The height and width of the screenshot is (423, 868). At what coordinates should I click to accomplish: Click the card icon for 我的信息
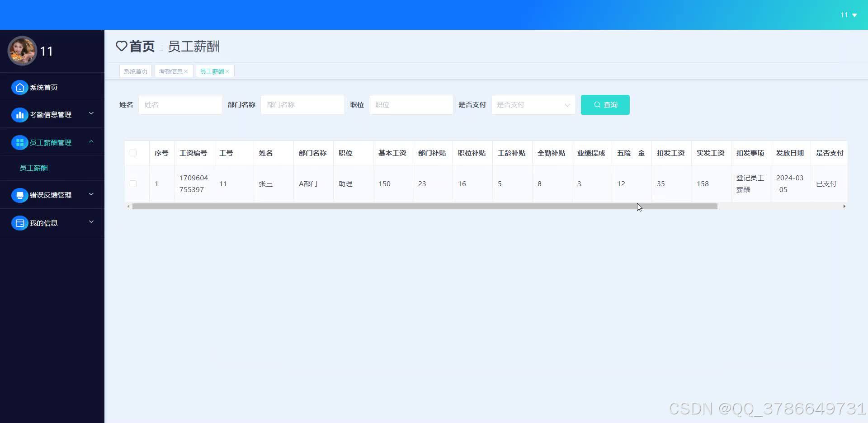(x=19, y=223)
